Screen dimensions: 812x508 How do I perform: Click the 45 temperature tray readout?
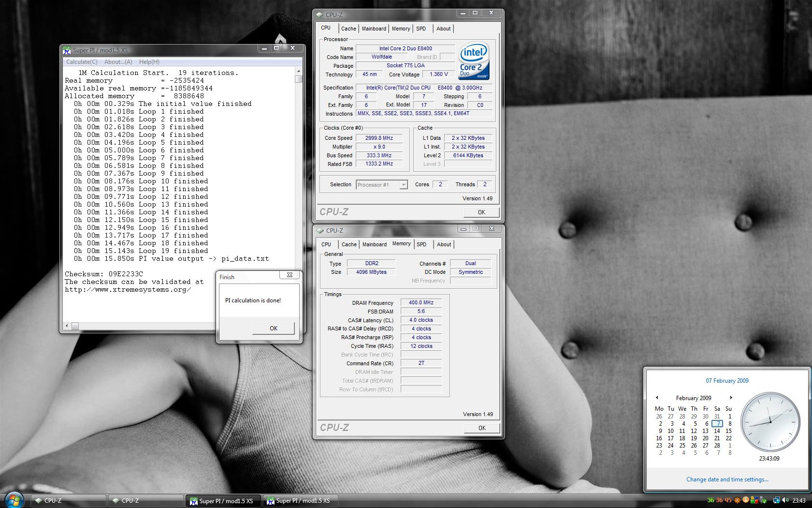click(x=728, y=500)
